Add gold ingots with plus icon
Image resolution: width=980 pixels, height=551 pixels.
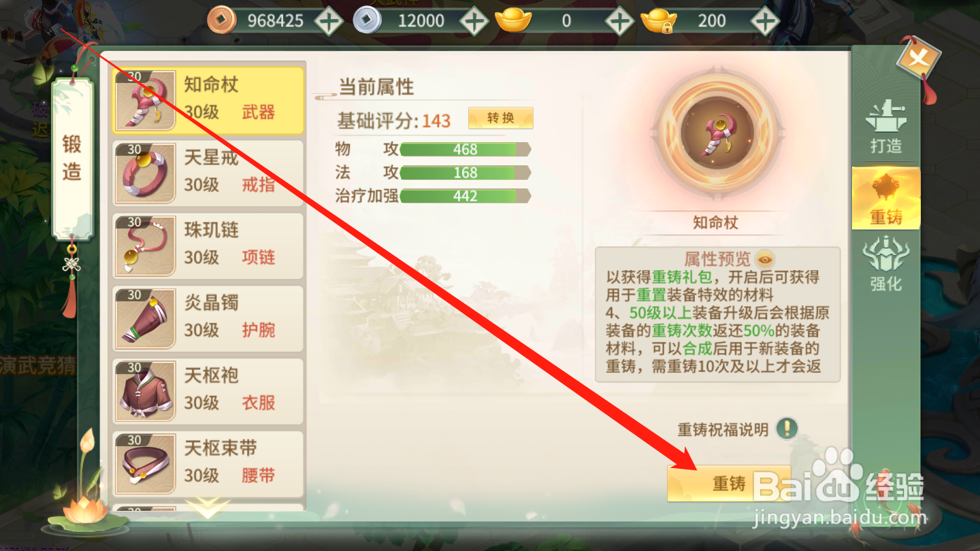(619, 21)
